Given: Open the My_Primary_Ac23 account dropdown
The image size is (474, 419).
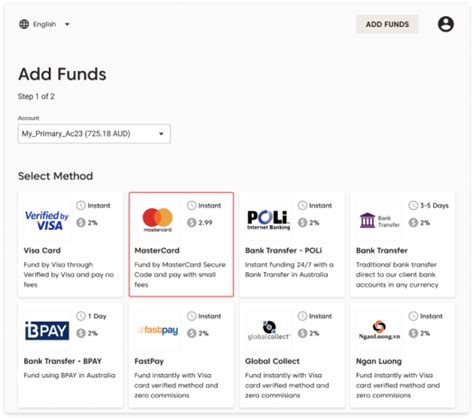Looking at the screenshot, I should (x=94, y=134).
